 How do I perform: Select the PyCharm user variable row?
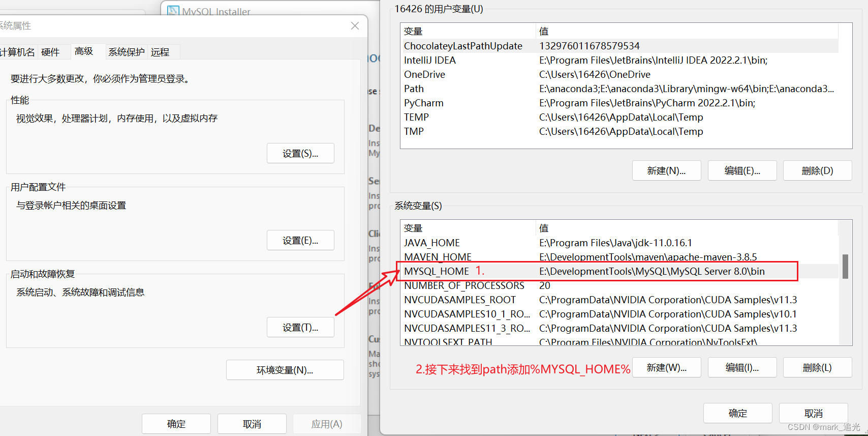[619, 103]
